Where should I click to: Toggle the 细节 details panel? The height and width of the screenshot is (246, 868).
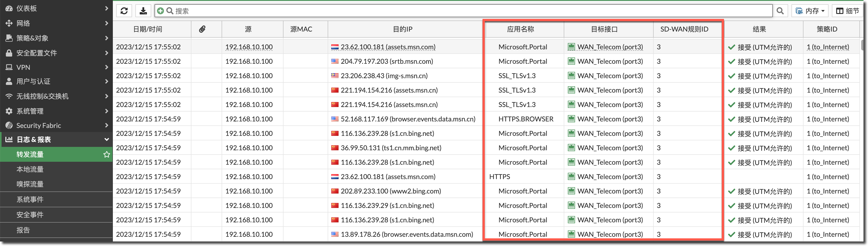[847, 11]
